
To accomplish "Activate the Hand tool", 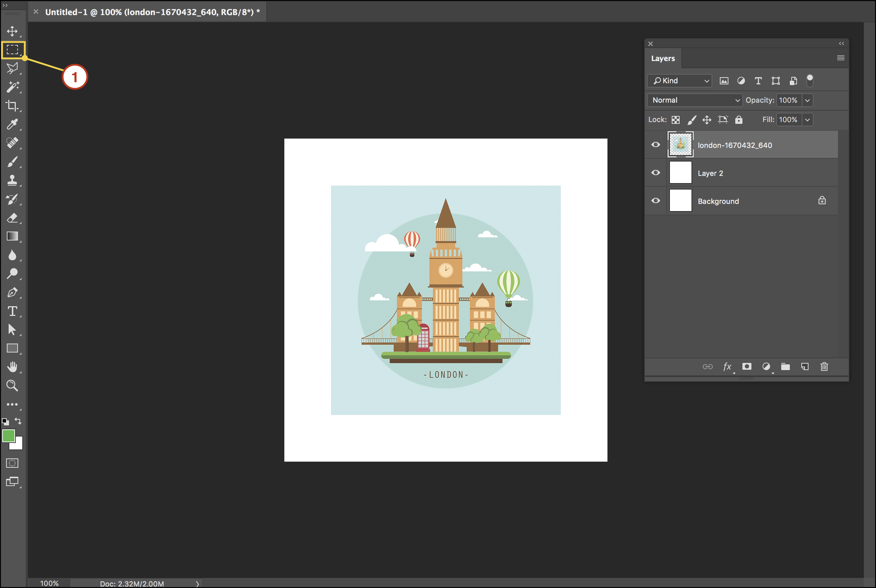I will coord(12,367).
